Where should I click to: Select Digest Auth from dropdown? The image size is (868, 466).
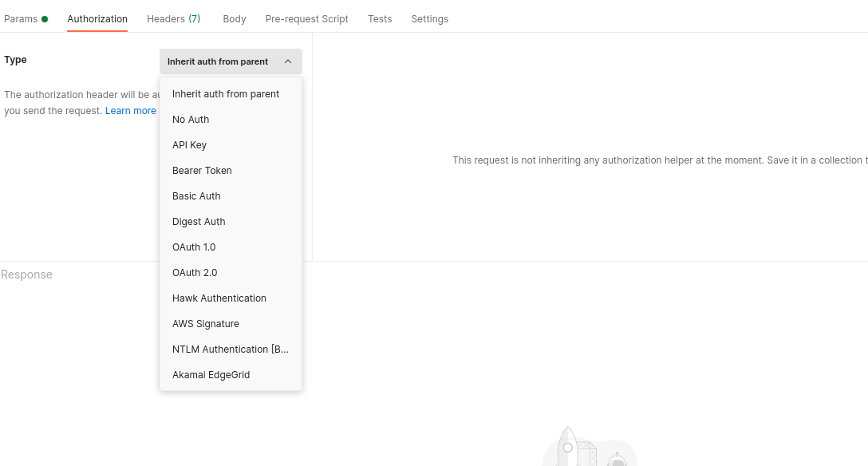pyautogui.click(x=199, y=222)
